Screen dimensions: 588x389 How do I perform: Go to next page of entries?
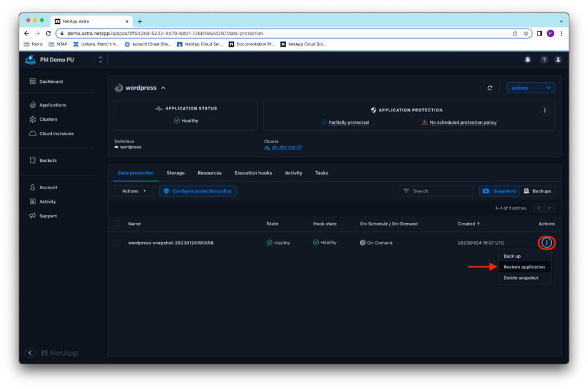point(549,208)
